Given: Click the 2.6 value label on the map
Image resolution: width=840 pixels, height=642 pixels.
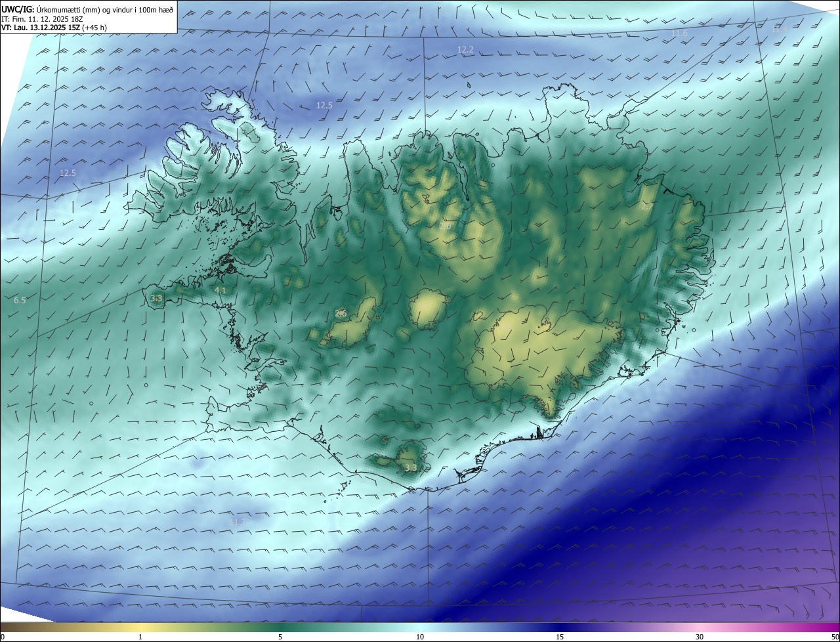Looking at the screenshot, I should pos(341,314).
